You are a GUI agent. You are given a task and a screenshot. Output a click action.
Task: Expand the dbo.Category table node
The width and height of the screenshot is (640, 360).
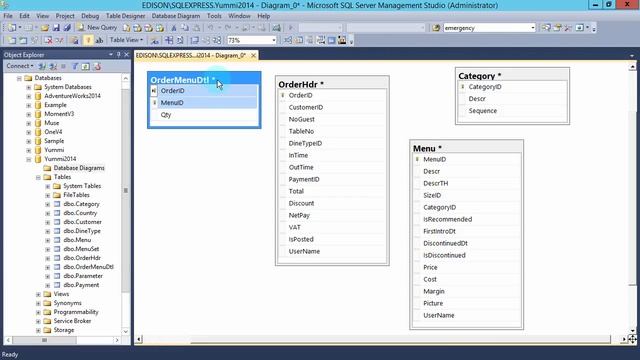(x=47, y=204)
